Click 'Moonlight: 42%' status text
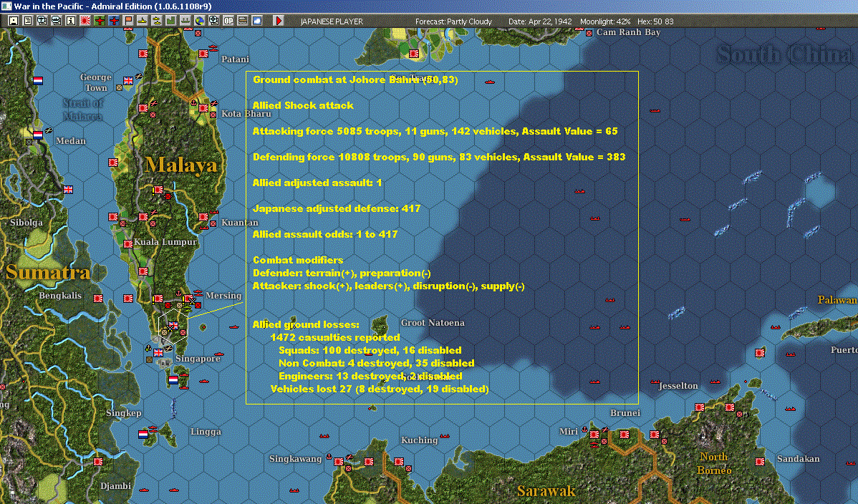This screenshot has width=858, height=504. 605,21
